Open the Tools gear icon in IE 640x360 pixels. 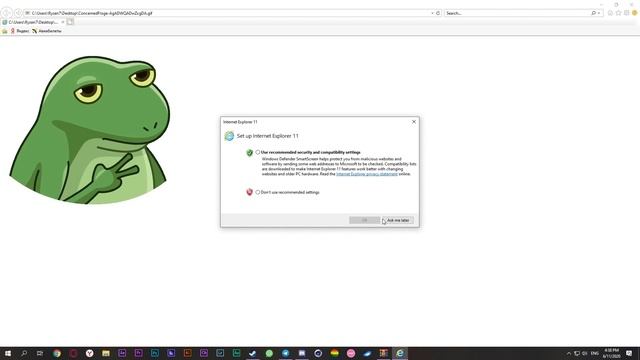click(x=627, y=13)
